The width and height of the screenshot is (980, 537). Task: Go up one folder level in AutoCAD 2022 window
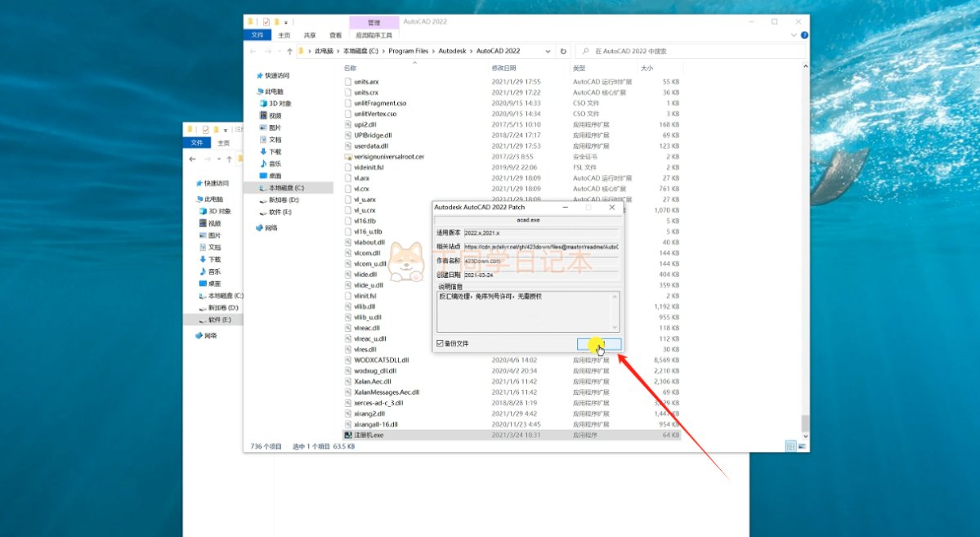289,51
